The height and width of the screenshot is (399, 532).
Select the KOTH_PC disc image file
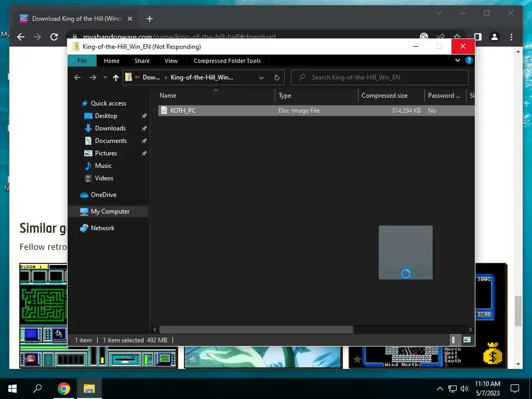pyautogui.click(x=316, y=111)
